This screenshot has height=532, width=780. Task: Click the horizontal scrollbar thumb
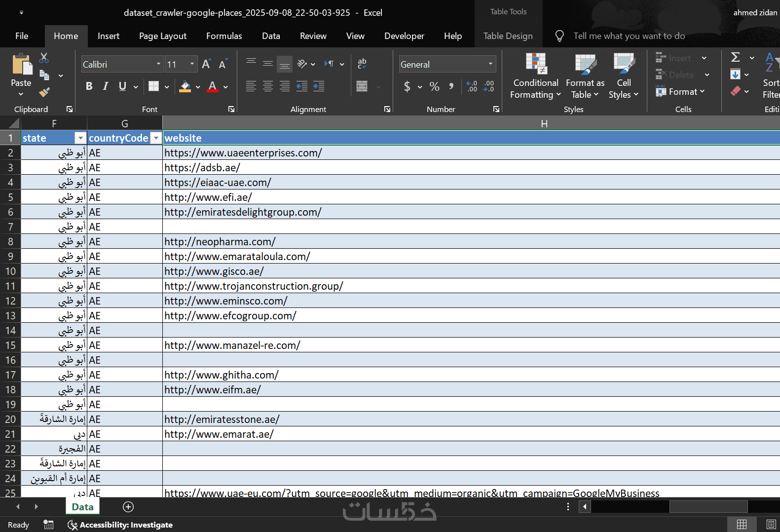click(708, 506)
